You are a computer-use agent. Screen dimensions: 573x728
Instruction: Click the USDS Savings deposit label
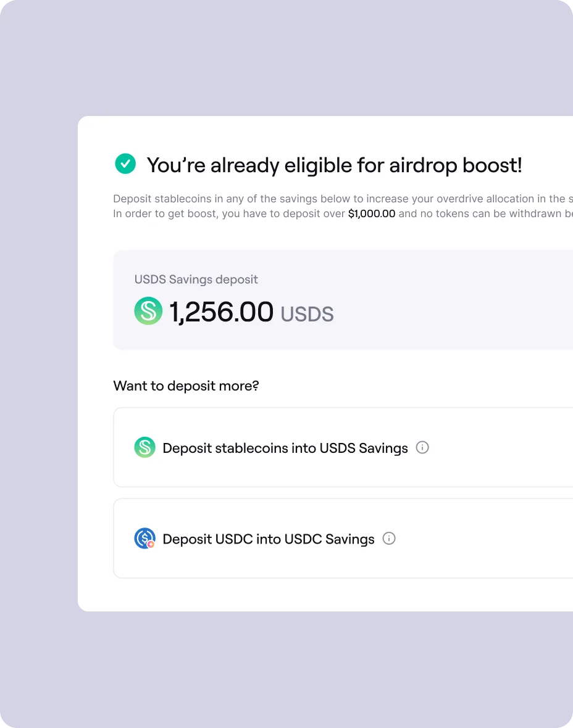tap(196, 279)
